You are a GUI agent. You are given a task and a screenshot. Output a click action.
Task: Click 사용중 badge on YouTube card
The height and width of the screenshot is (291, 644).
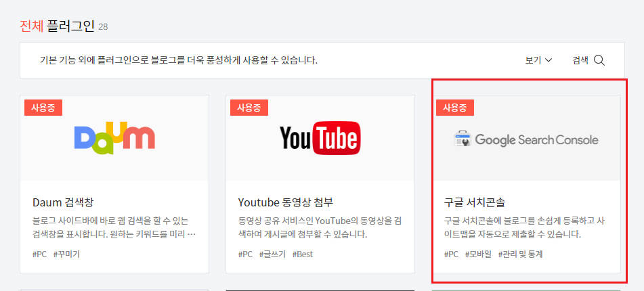pyautogui.click(x=249, y=108)
